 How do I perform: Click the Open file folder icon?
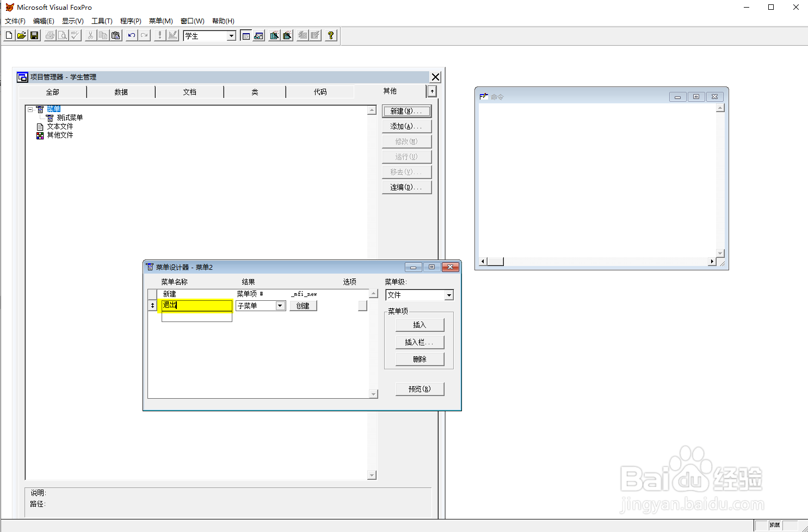coord(22,35)
